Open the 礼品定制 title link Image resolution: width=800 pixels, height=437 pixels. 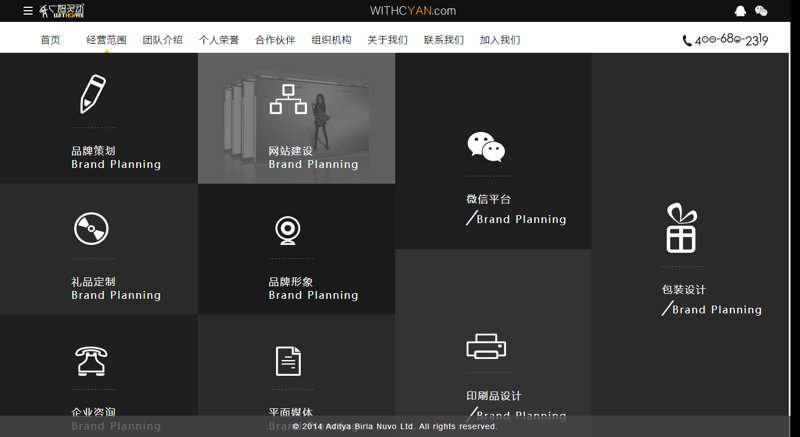(93, 281)
